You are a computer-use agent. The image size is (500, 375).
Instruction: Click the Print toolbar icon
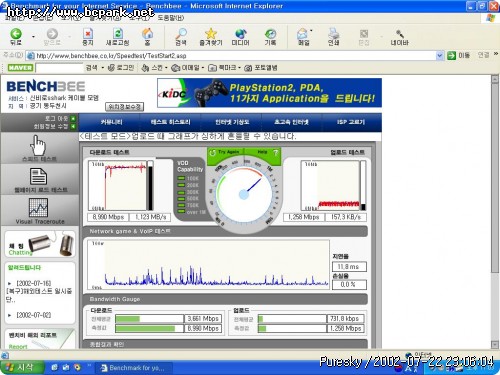[333, 34]
